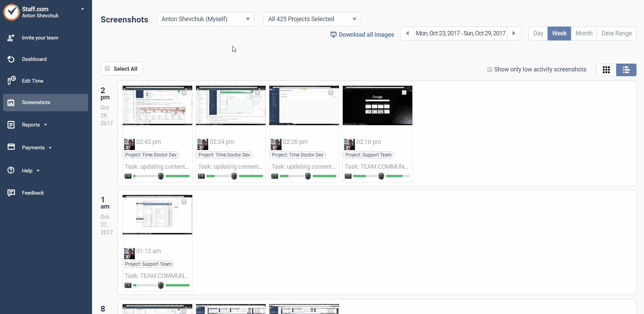644x314 pixels.
Task: Select the Edit Time sidebar icon
Action: click(11, 81)
